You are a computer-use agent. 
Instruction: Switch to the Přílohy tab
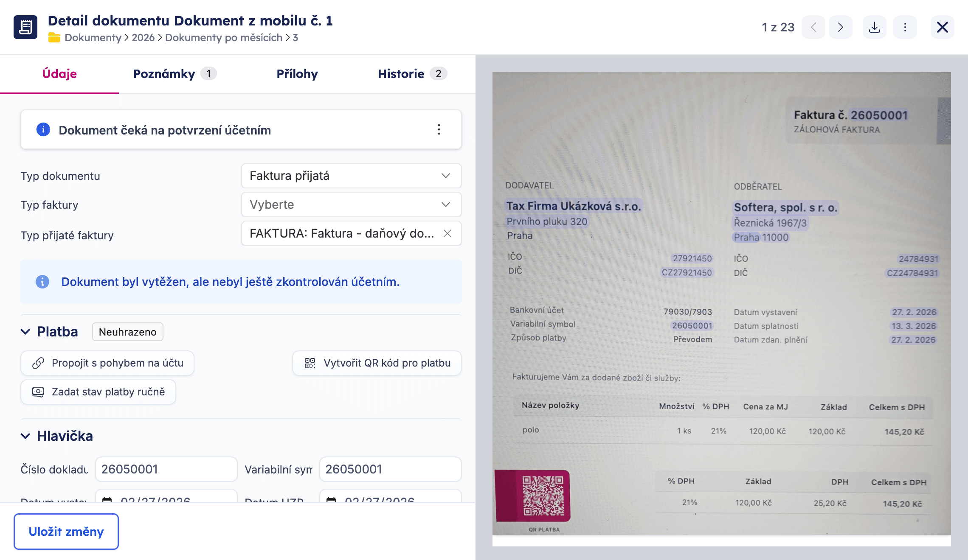297,74
